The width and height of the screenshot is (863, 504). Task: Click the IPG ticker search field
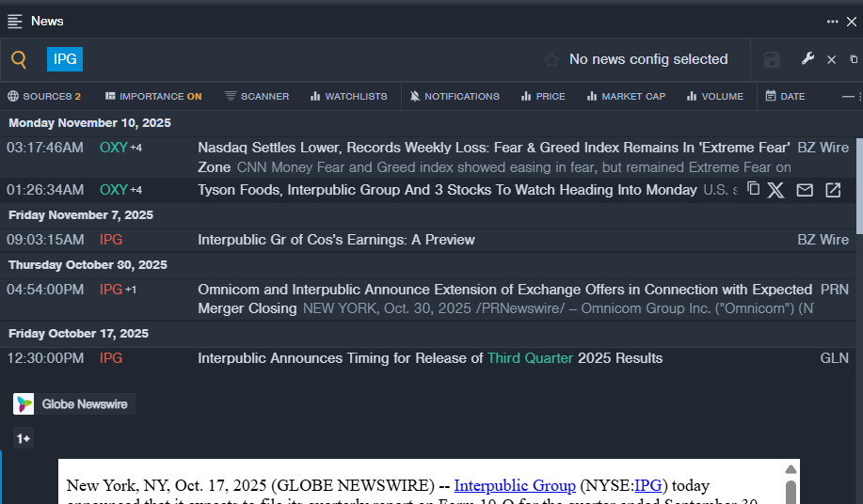65,60
